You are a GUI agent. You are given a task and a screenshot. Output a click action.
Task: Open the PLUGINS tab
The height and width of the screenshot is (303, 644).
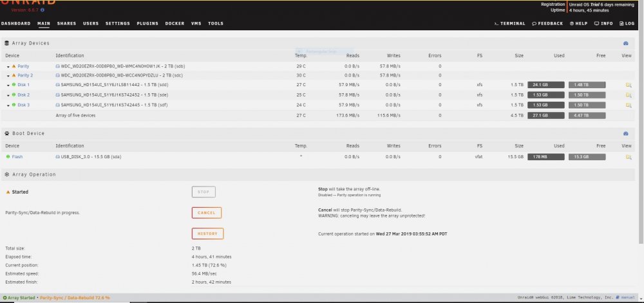[x=147, y=23]
